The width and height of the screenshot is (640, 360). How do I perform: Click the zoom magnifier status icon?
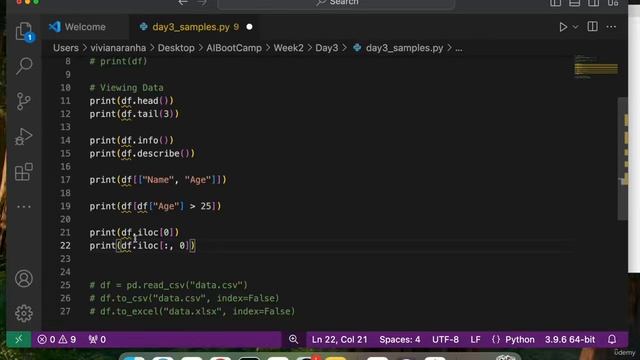coord(293,340)
